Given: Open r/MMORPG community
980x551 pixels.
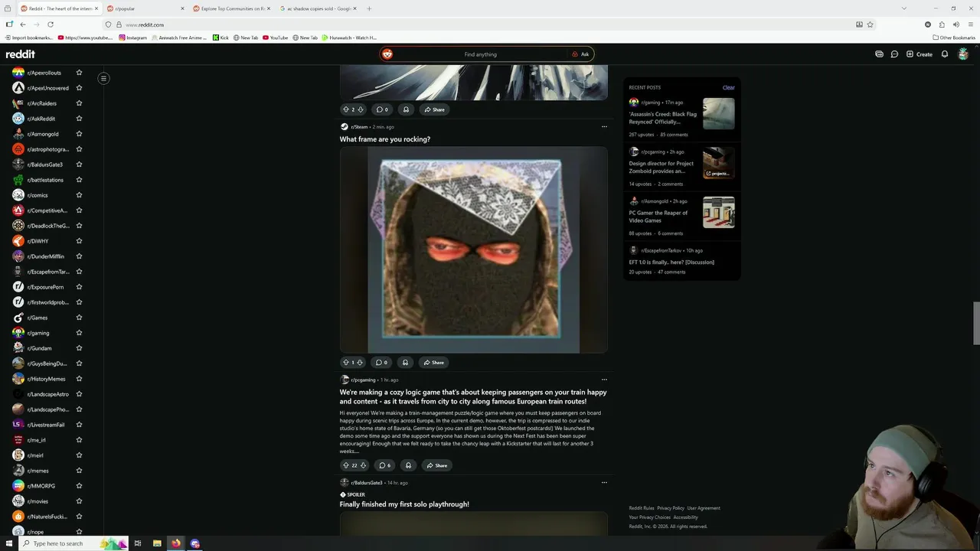Looking at the screenshot, I should tap(41, 486).
